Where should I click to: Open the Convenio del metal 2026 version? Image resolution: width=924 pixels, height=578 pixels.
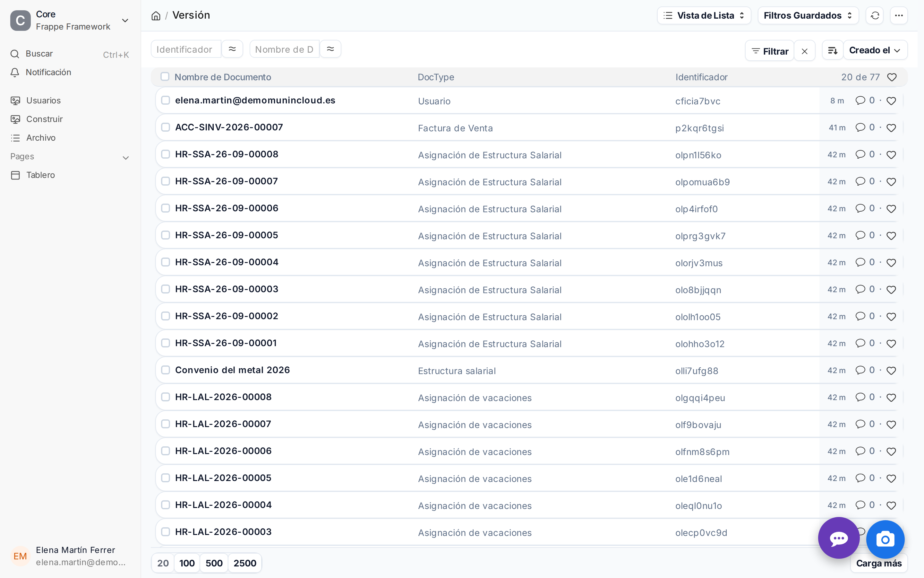point(233,370)
